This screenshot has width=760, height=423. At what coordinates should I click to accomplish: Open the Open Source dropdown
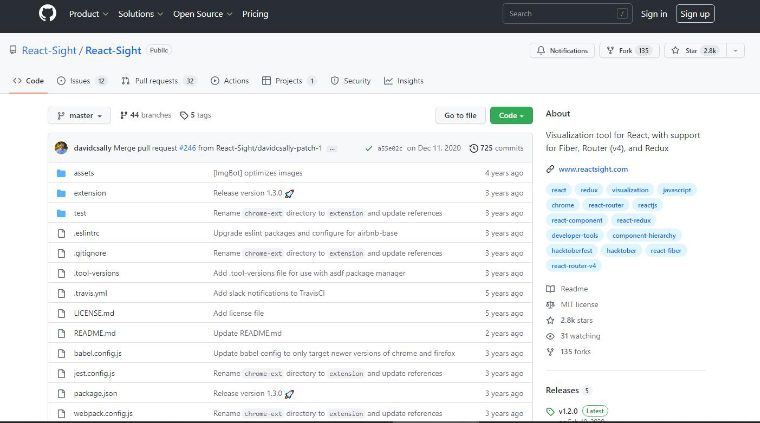tap(203, 14)
